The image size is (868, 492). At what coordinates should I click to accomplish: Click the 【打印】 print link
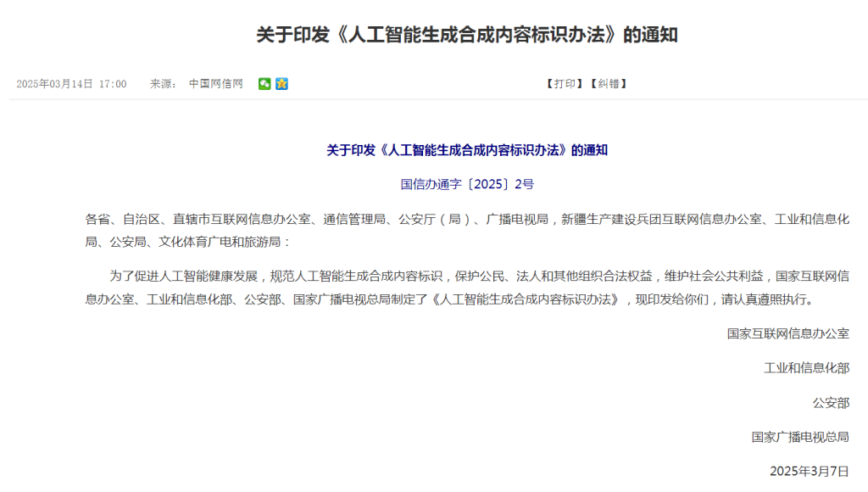565,84
